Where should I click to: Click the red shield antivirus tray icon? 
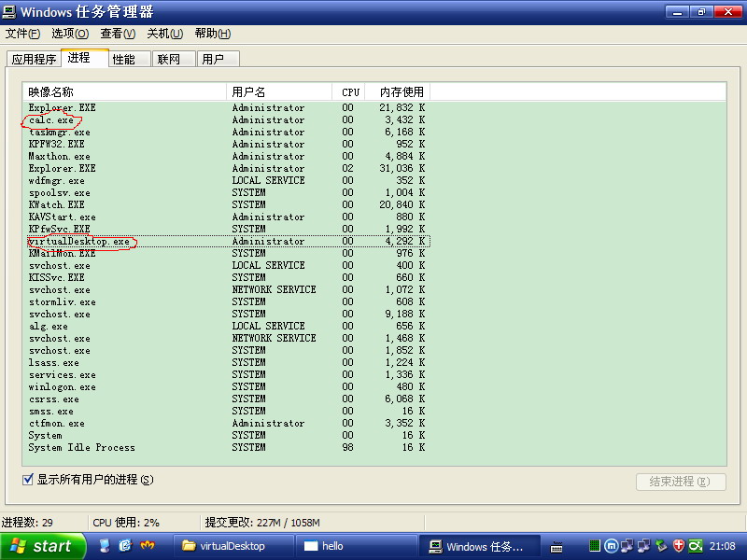[x=679, y=546]
